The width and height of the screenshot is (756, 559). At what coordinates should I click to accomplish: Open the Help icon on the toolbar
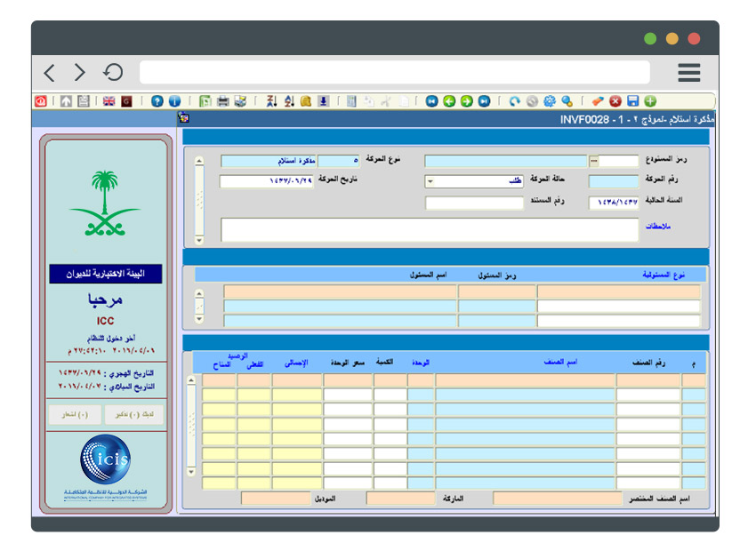pyautogui.click(x=157, y=100)
